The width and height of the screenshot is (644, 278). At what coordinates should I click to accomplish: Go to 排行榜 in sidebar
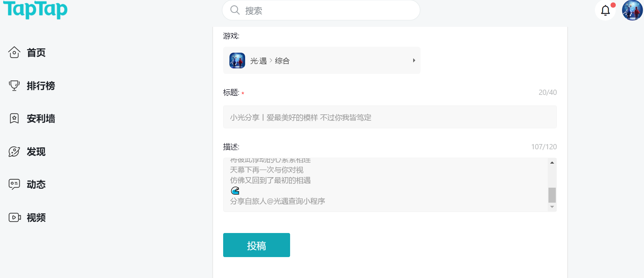(x=41, y=86)
